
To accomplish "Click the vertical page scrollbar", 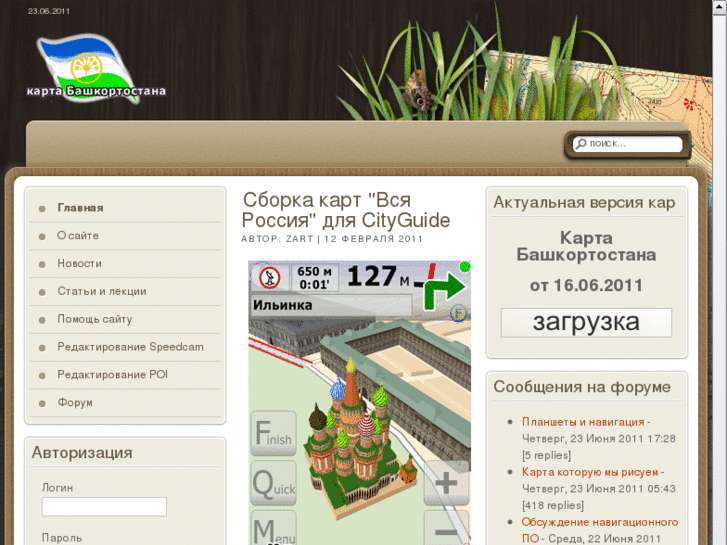I will (720, 272).
